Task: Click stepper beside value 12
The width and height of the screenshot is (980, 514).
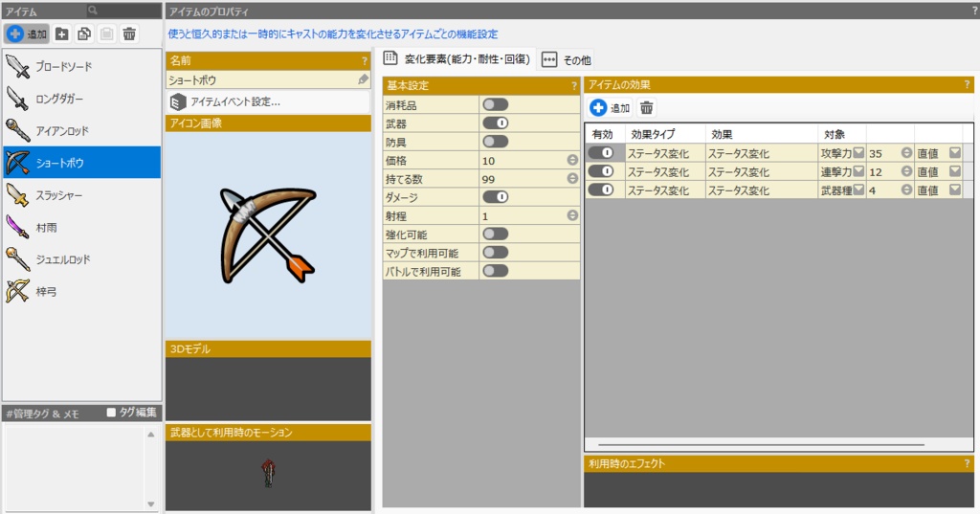Action: (x=906, y=170)
